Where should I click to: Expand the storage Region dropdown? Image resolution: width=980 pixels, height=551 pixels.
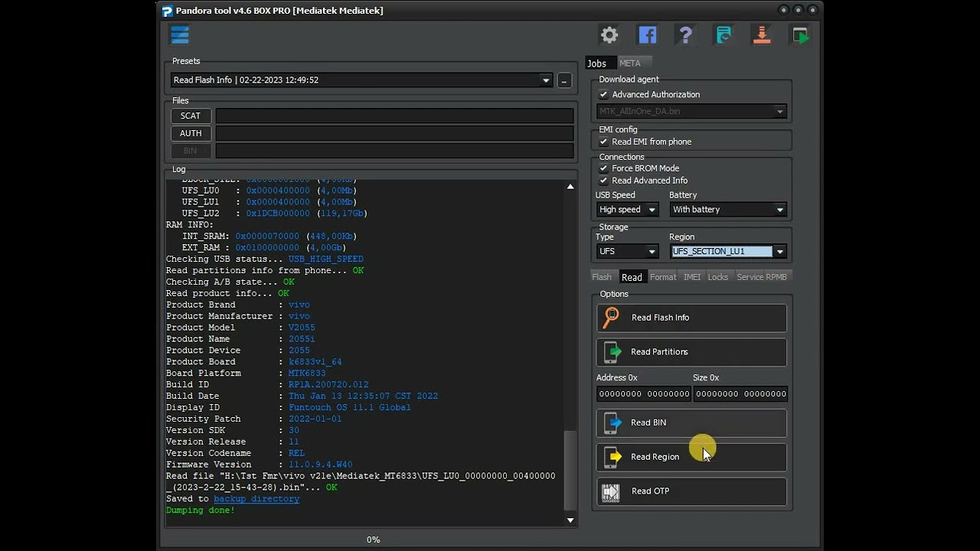pos(780,252)
